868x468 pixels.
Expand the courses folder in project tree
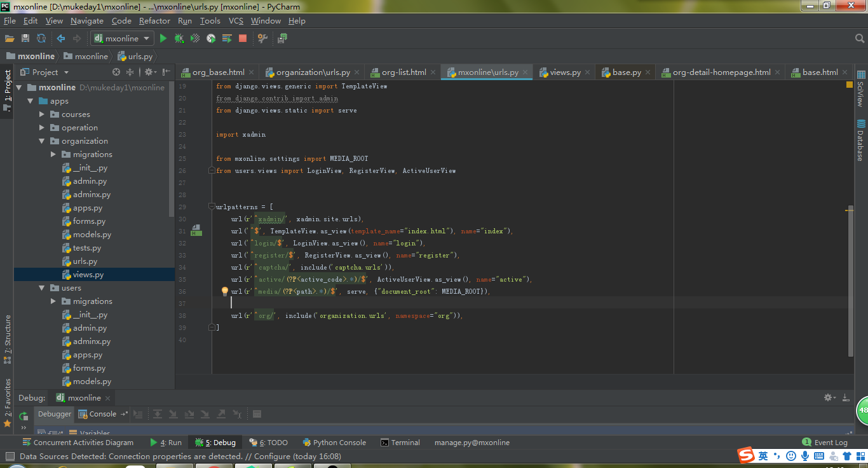42,114
